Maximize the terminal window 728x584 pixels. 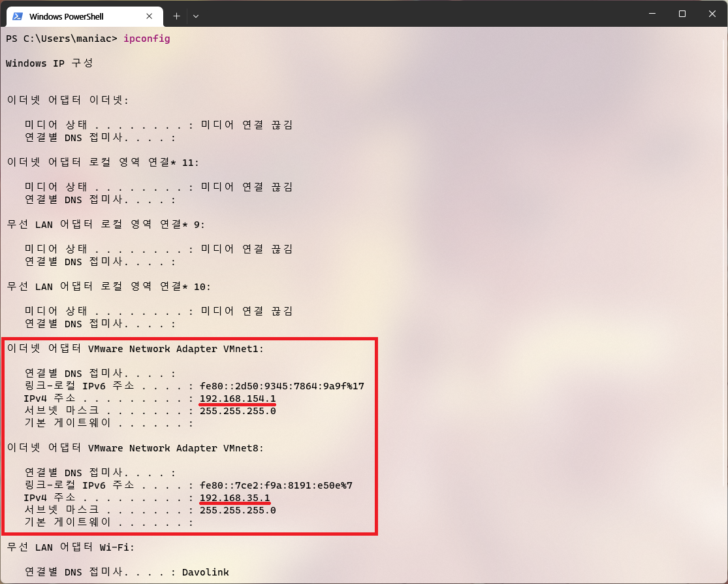click(x=682, y=14)
